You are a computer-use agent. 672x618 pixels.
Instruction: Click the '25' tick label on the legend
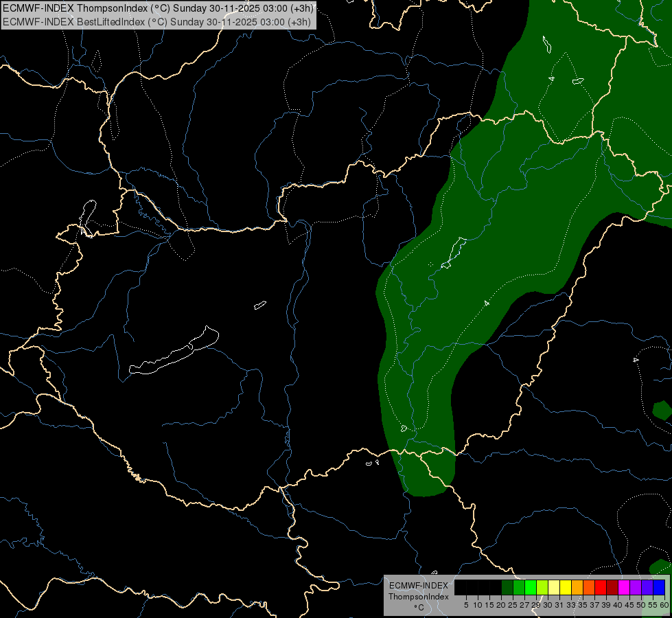tap(513, 605)
